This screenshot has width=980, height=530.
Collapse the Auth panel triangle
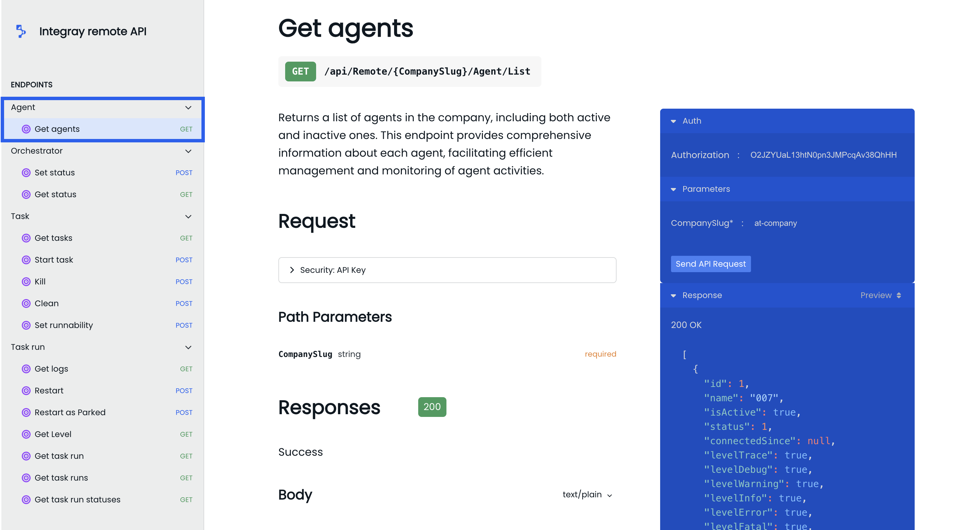coord(673,121)
